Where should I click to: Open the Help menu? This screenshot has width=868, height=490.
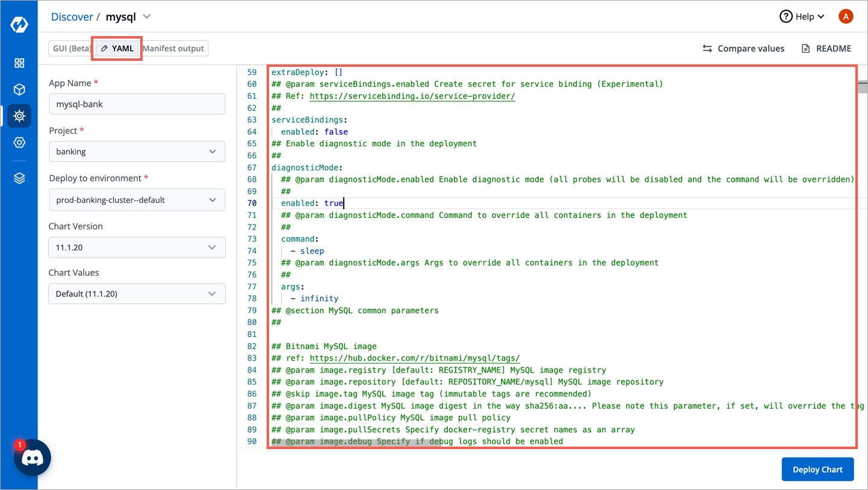click(802, 17)
